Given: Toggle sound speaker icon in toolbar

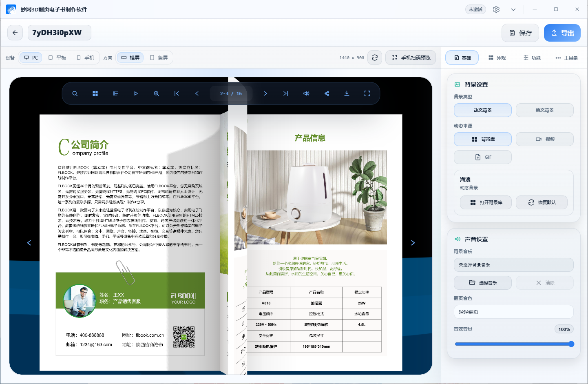Looking at the screenshot, I should point(306,93).
